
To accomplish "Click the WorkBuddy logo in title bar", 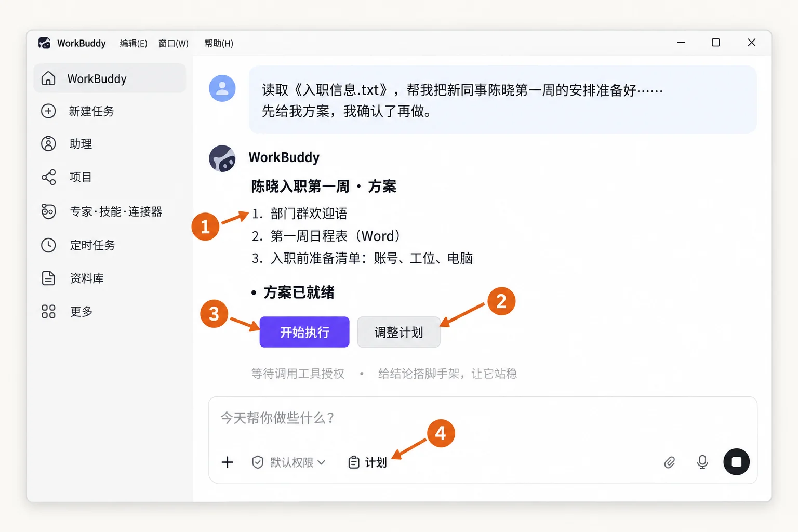I will point(45,43).
